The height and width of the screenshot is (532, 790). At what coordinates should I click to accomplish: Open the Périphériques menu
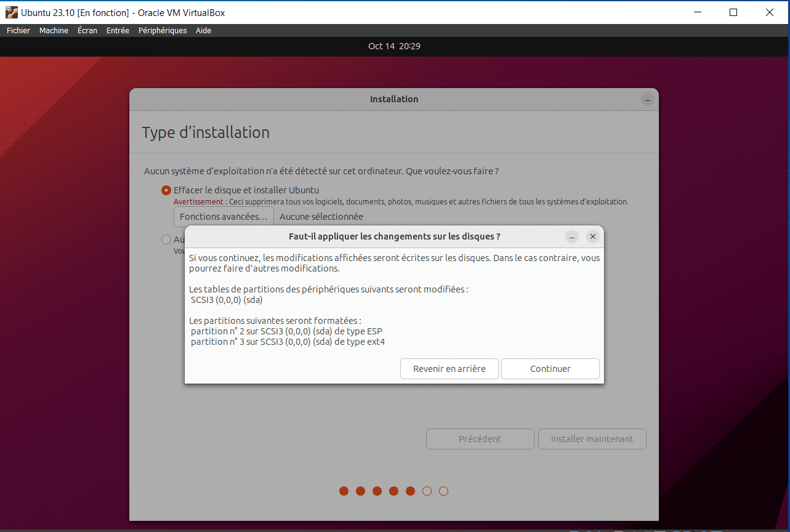coord(162,30)
